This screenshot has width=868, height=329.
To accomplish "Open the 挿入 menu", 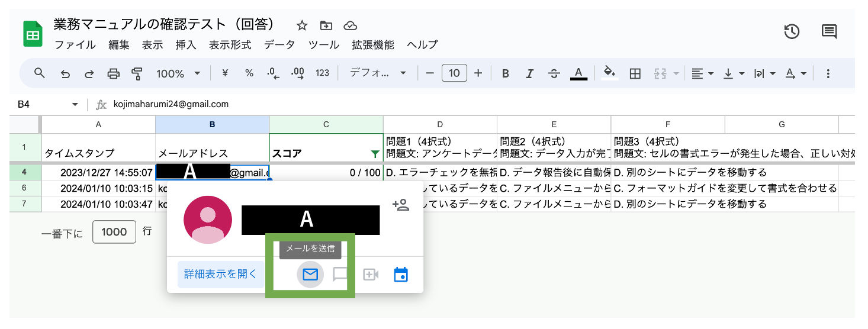I will [x=186, y=45].
